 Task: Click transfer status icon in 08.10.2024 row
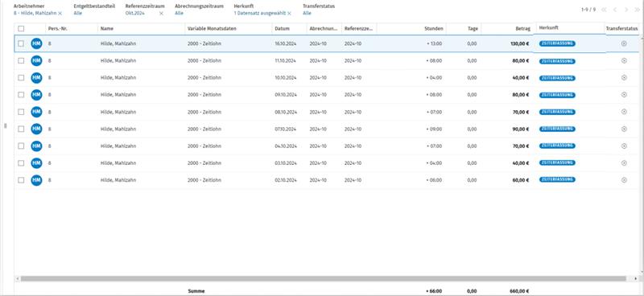pyautogui.click(x=624, y=112)
